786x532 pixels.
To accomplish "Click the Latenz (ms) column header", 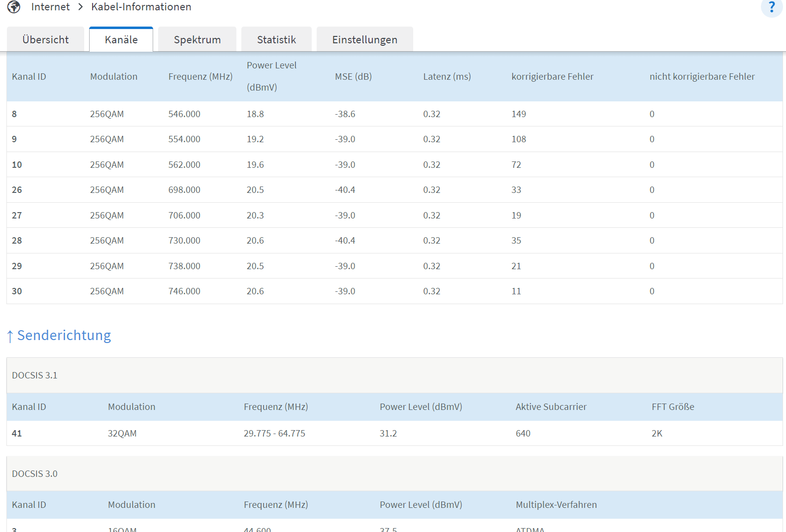I will (447, 76).
